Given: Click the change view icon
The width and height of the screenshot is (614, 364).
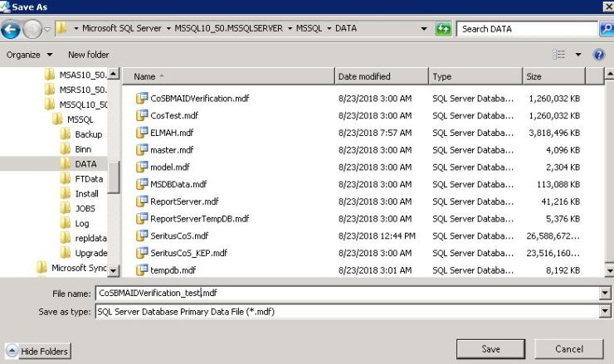Looking at the screenshot, I should pyautogui.click(x=558, y=55).
